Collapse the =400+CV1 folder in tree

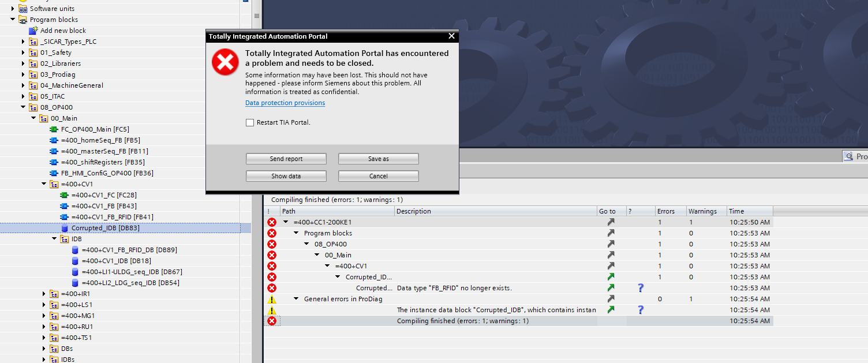coord(44,184)
